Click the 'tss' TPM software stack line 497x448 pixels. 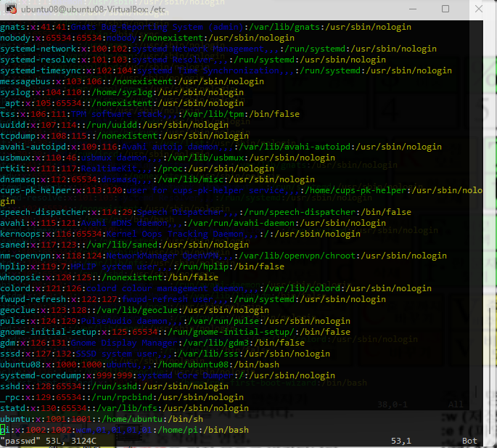(149, 114)
